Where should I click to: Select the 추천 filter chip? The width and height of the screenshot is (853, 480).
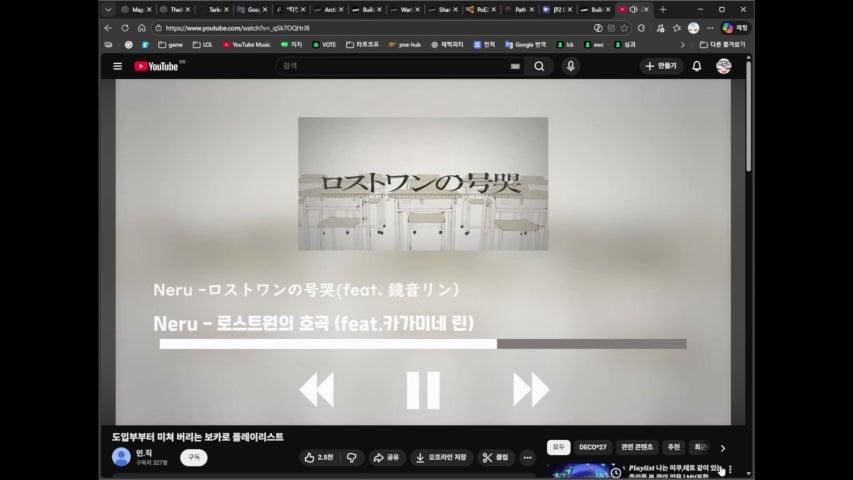click(x=673, y=447)
